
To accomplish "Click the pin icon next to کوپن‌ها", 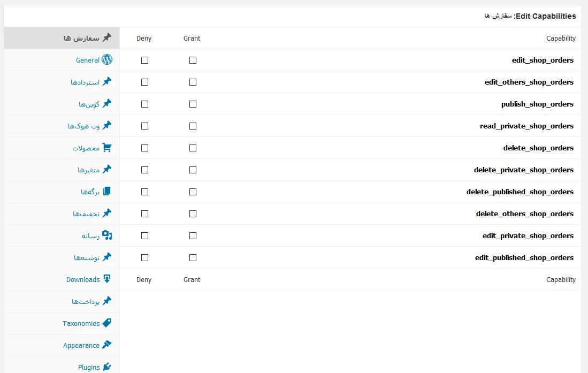I will coord(107,104).
